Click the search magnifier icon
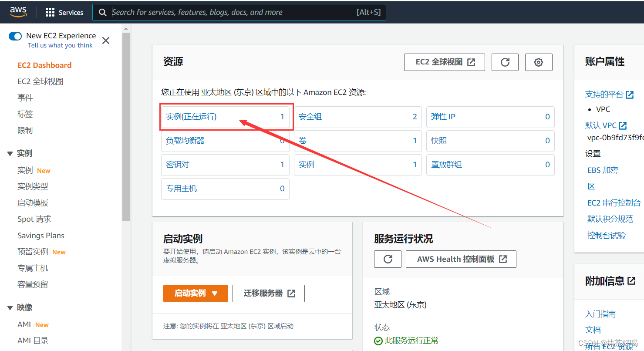 click(x=102, y=12)
